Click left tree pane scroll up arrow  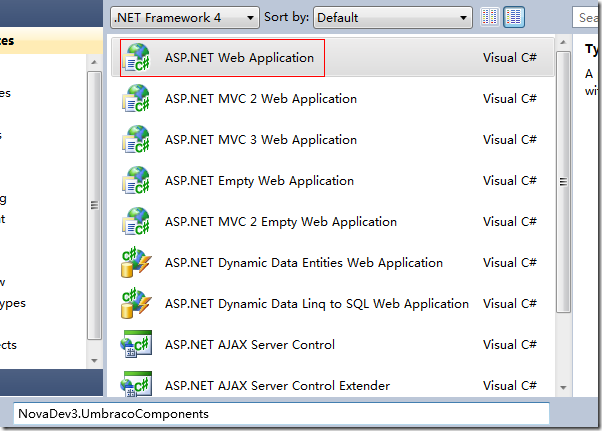[94, 62]
